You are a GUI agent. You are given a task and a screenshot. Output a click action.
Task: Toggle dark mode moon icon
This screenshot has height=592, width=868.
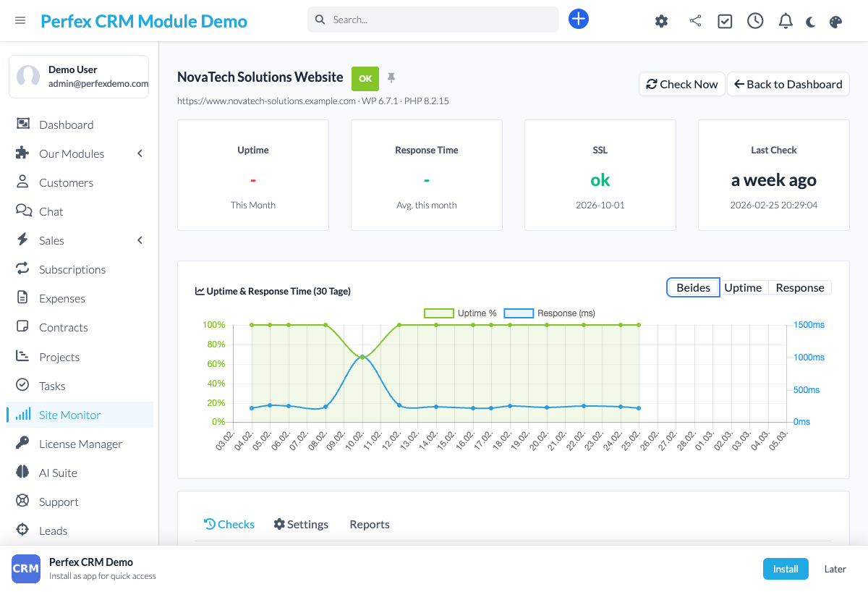pyautogui.click(x=811, y=22)
